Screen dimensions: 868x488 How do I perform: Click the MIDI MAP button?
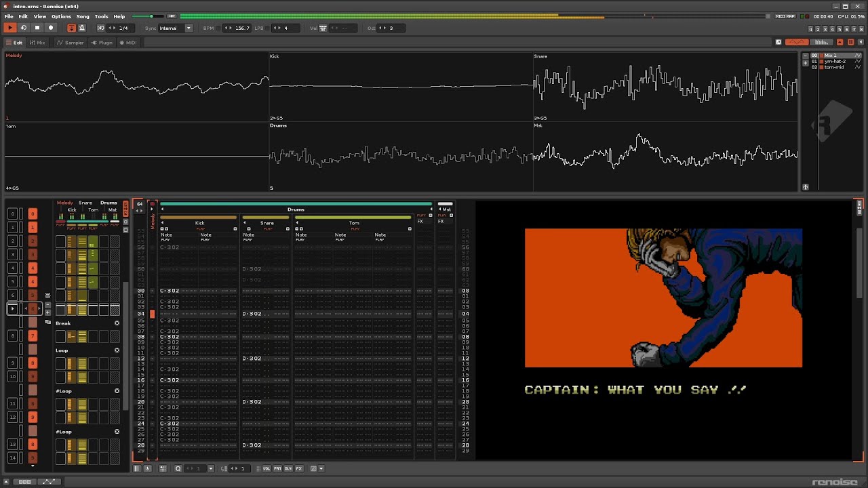coord(785,16)
